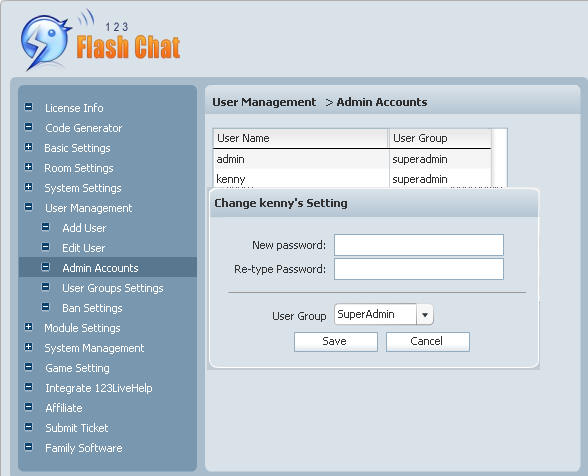Click the minus icon next to Add User
Screen dimensions: 588x476
pos(45,227)
